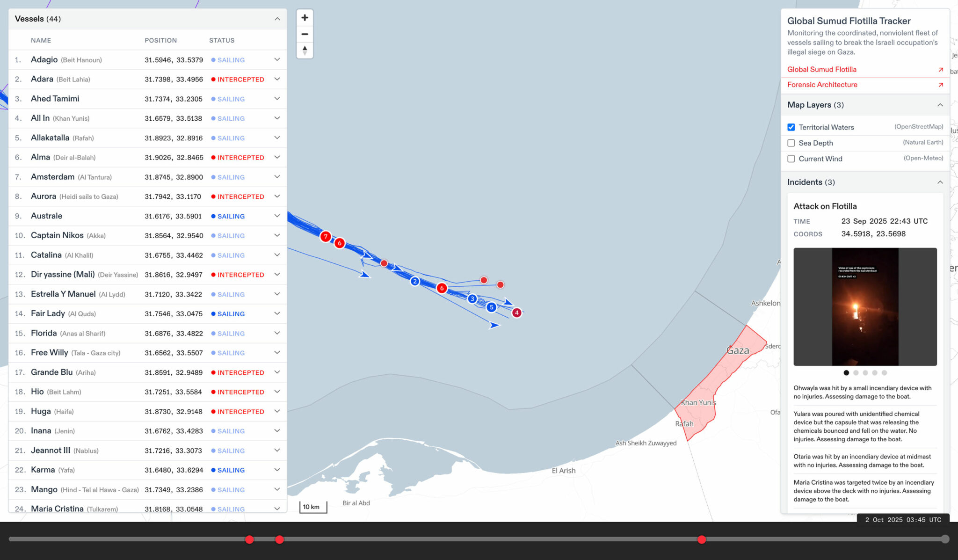The image size is (958, 560).
Task: Zoom out the map with minus button
Action: point(305,34)
